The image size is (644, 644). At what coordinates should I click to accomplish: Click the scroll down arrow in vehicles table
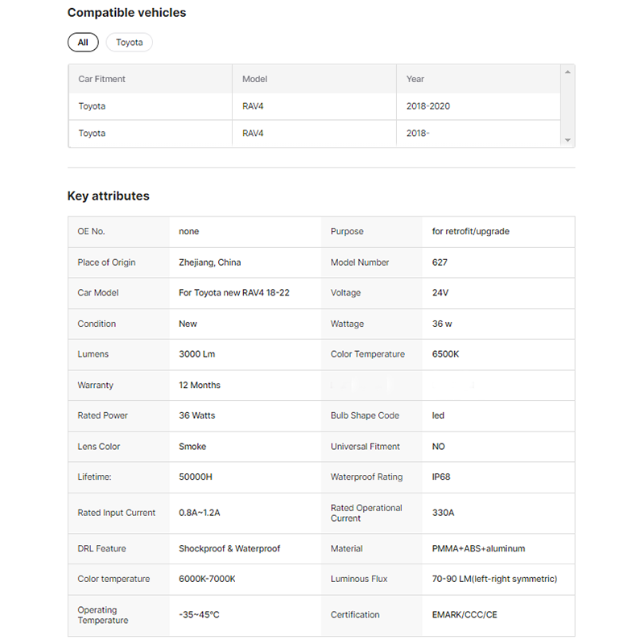568,140
